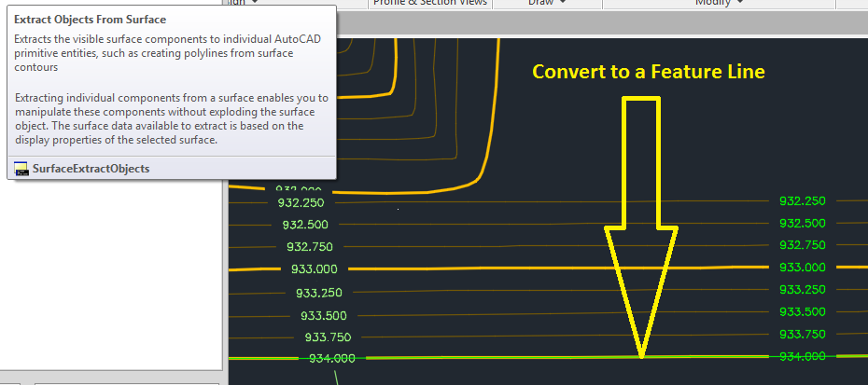Click the right bright-green 933.250 label
The height and width of the screenshot is (385, 868).
coord(802,290)
